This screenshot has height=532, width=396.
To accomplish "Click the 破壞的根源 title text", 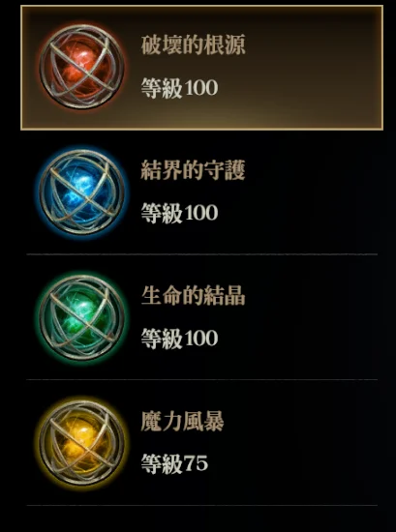I will (x=193, y=45).
